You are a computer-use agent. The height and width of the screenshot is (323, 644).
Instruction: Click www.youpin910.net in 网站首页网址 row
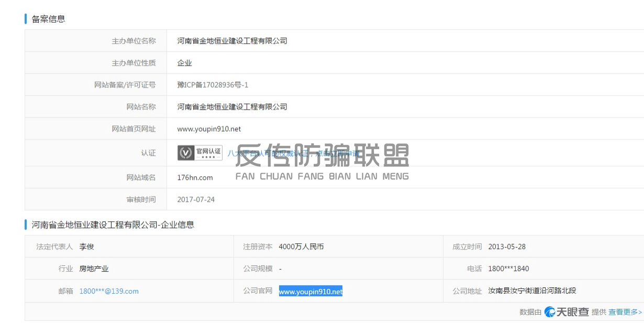[x=209, y=129]
